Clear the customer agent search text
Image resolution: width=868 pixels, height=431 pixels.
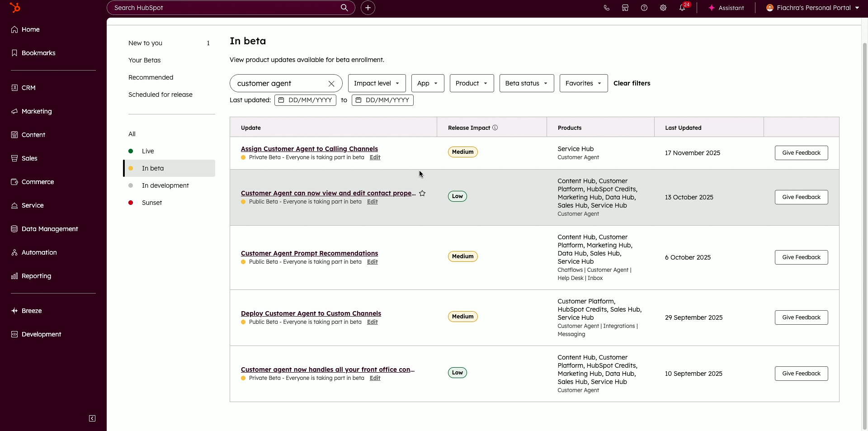(x=331, y=84)
